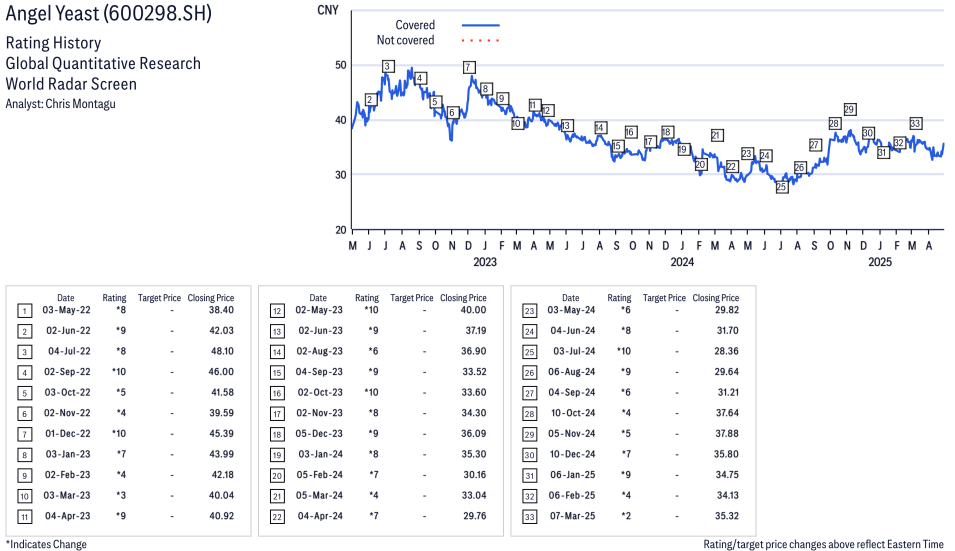This screenshot has height=551, width=955.
Task: Click chart marker 7 at the December 2022 peak
Action: coord(468,67)
